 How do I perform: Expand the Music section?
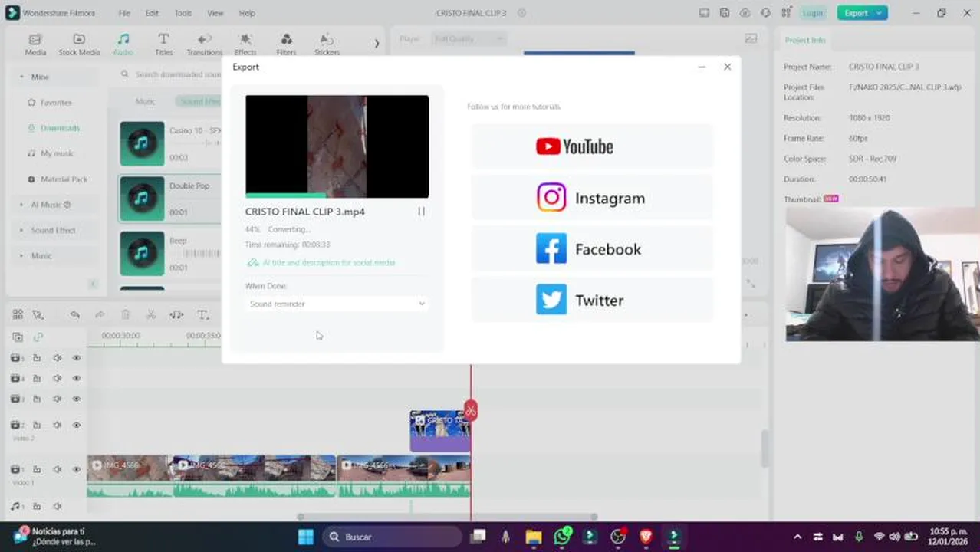click(21, 256)
